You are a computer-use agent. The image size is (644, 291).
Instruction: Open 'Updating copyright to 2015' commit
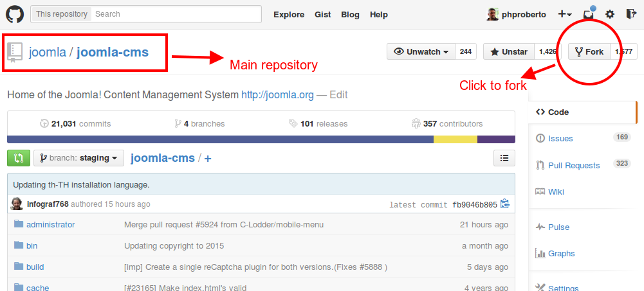pyautogui.click(x=174, y=246)
